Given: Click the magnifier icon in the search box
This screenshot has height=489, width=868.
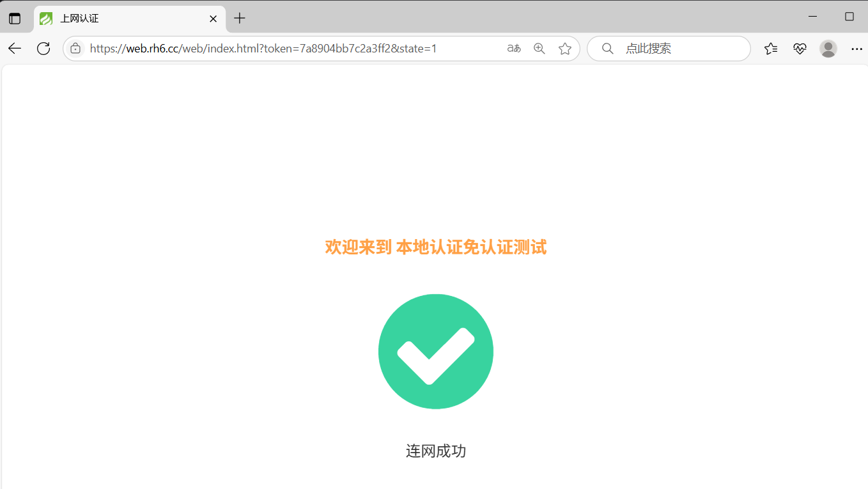Looking at the screenshot, I should click(x=608, y=49).
